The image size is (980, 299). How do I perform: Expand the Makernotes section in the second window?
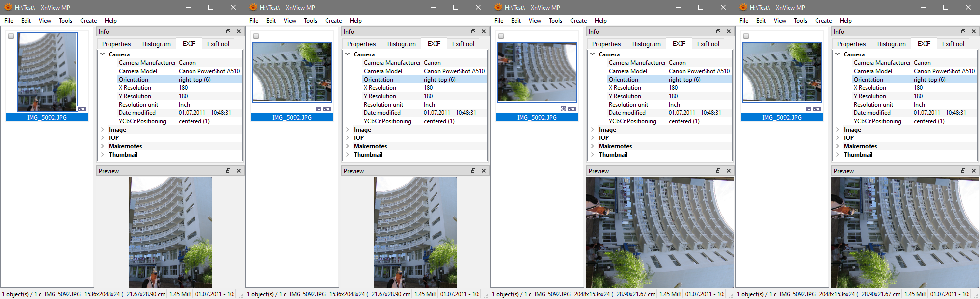coord(348,146)
